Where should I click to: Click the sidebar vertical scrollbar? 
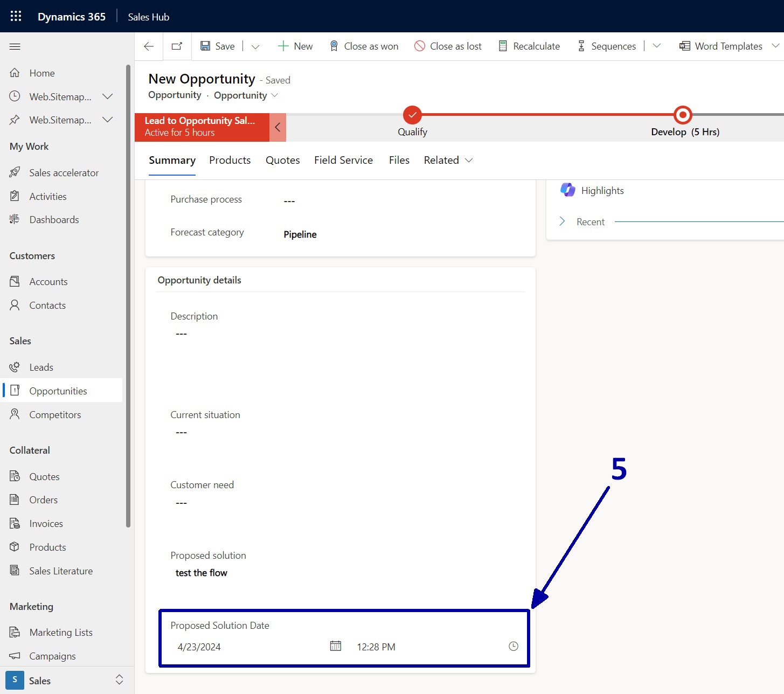[x=128, y=296]
